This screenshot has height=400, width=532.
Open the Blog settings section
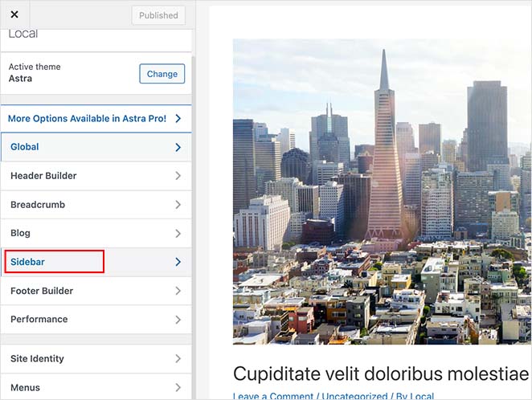pyautogui.click(x=21, y=233)
